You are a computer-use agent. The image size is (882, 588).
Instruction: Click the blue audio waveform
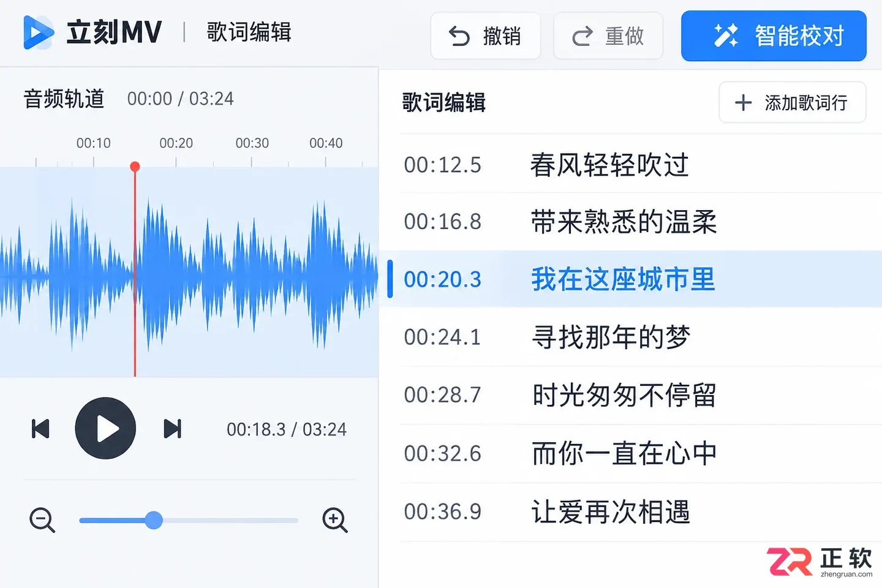coord(189,274)
